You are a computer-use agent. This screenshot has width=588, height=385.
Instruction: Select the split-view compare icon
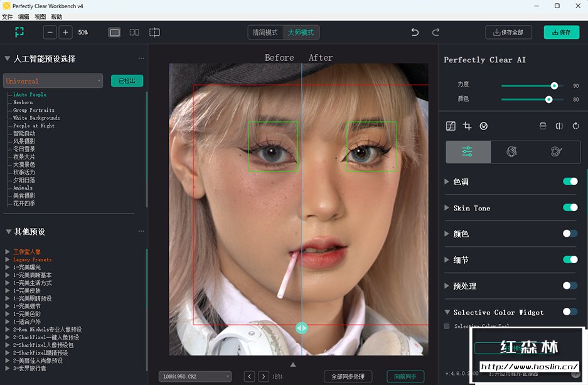(154, 32)
